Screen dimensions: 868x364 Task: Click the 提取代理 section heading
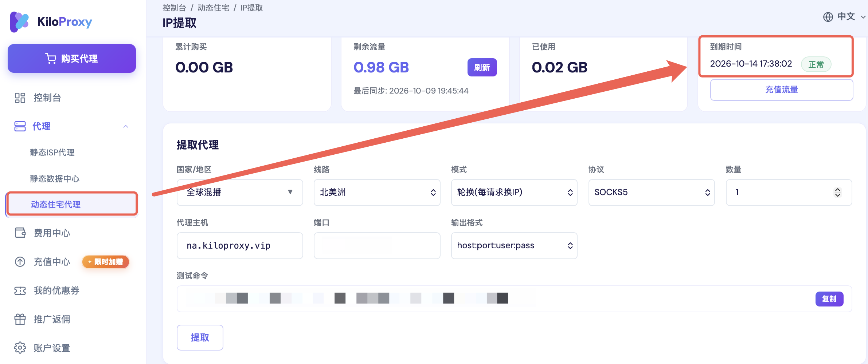pos(198,145)
